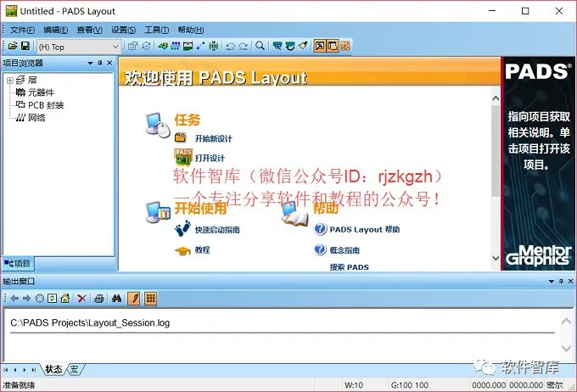Screen dimensions: 577x392
Task: Open the 查看(V) menu
Action: coord(89,31)
